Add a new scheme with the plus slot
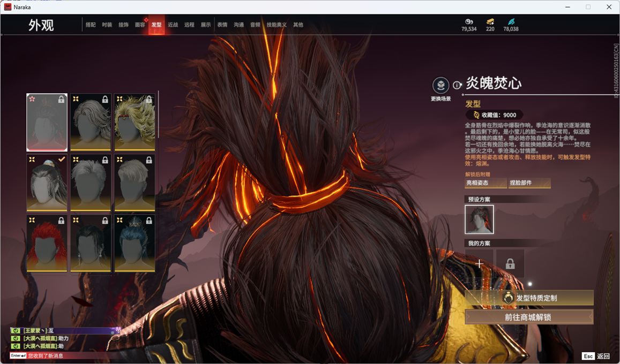The width and height of the screenshot is (620, 364). coord(479,263)
